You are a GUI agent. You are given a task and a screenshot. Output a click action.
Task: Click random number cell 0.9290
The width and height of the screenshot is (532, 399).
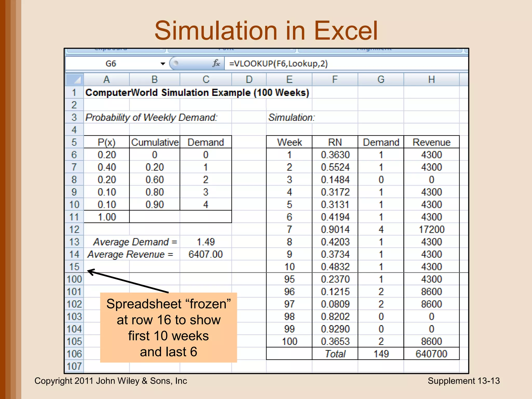(x=335, y=329)
